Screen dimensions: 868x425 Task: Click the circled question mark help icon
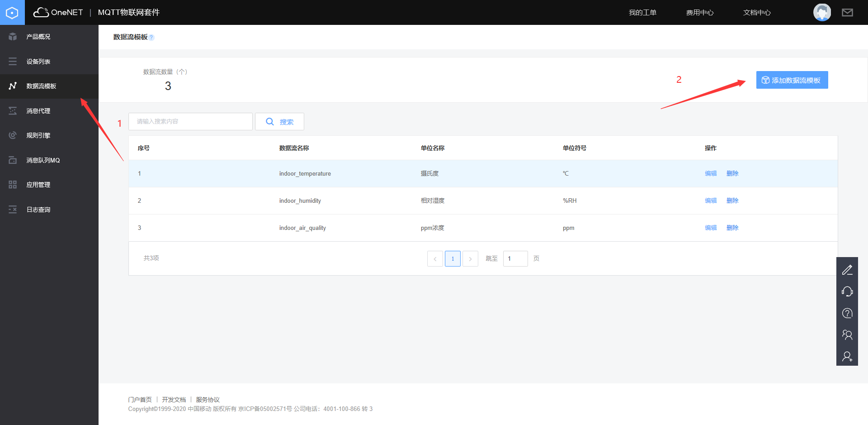(847, 313)
